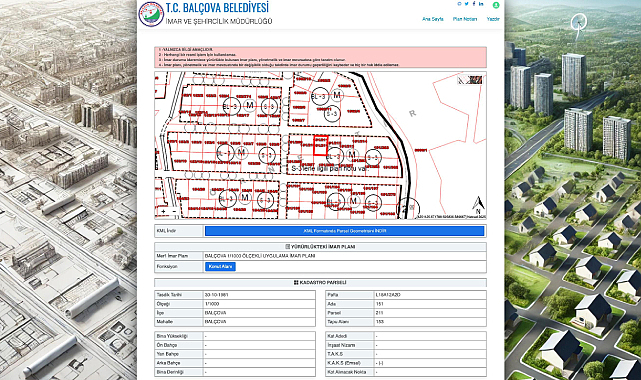Open the green user account icon
This screenshot has width=641, height=380.
pos(496,5)
